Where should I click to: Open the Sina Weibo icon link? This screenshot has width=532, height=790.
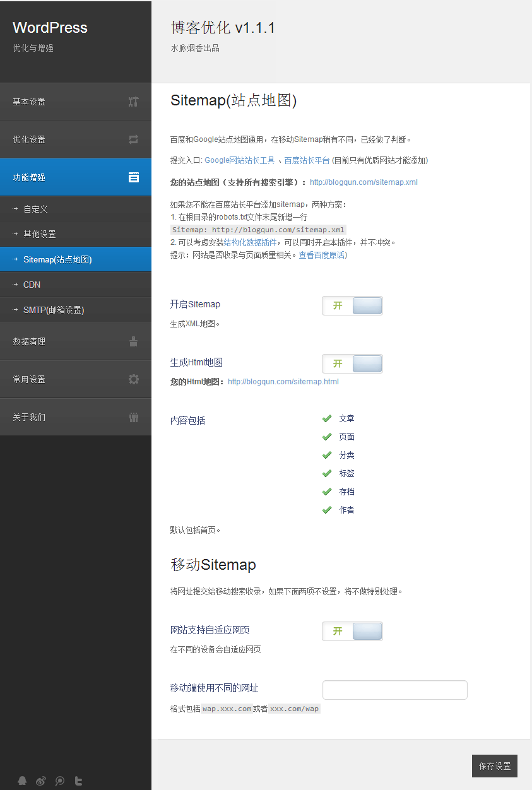pyautogui.click(x=41, y=781)
